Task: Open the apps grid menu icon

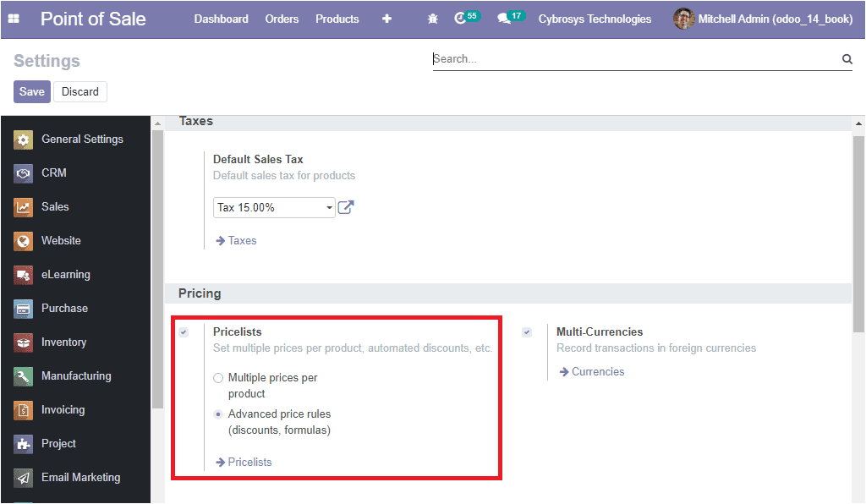Action: point(14,19)
